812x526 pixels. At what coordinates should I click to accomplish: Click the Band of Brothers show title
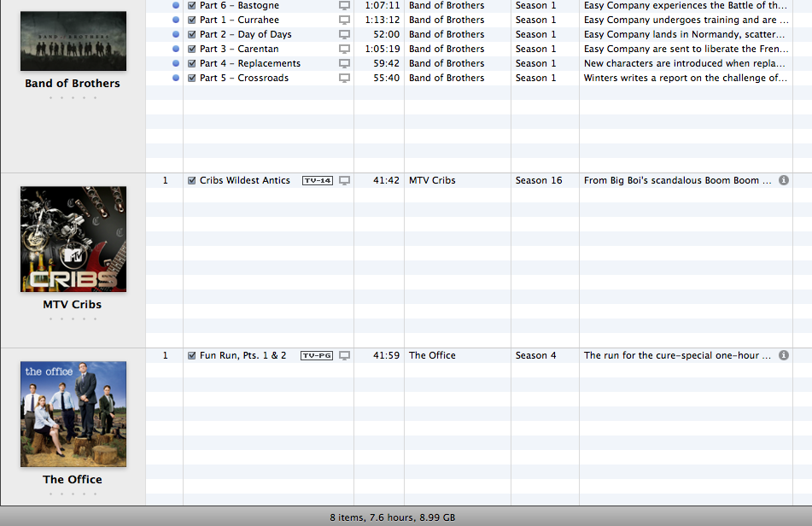[73, 84]
